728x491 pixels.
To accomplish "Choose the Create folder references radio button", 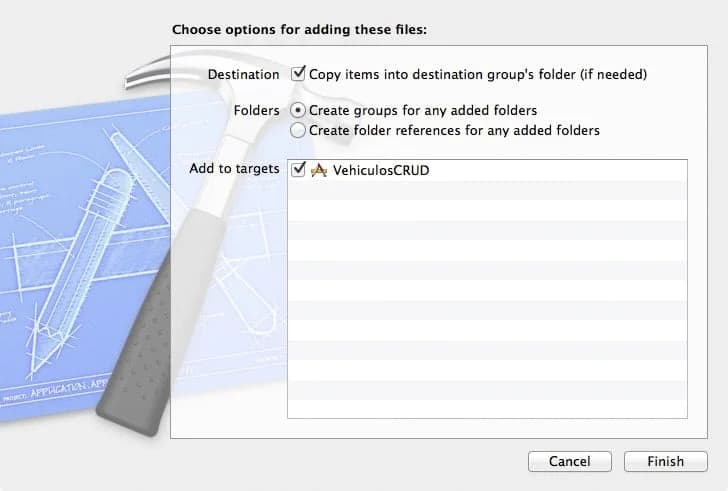I will click(x=298, y=130).
